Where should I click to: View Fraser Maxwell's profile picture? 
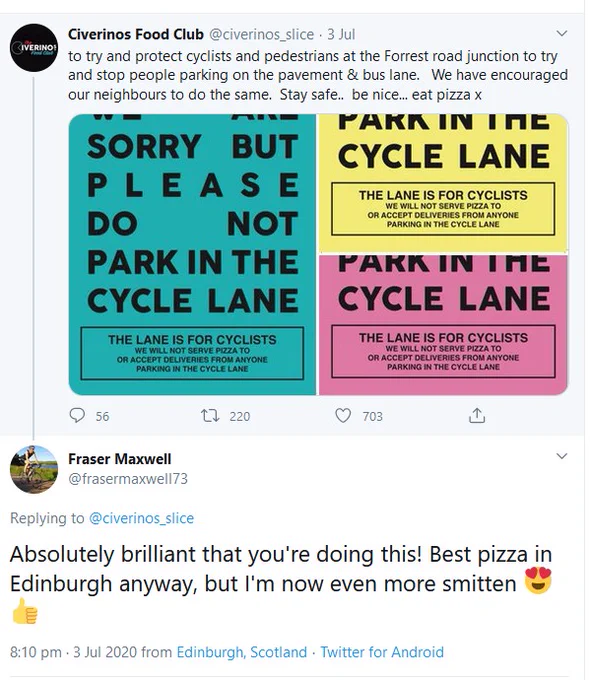[x=34, y=469]
